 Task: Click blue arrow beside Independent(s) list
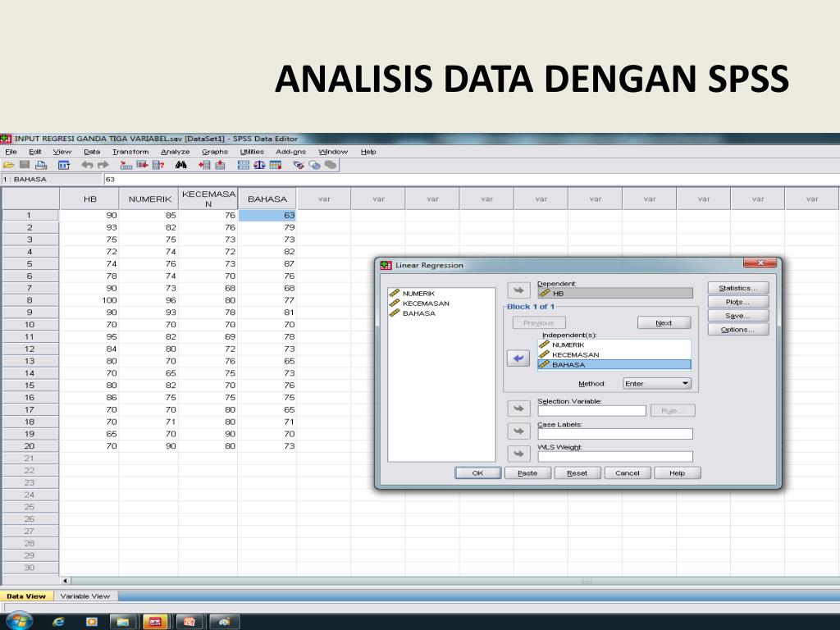[x=518, y=358]
